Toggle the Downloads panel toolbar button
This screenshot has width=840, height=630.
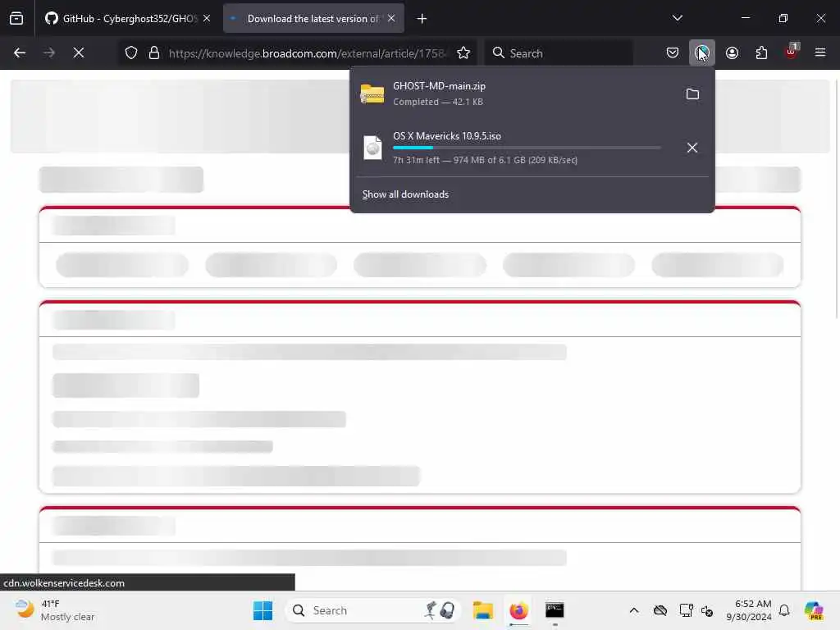pyautogui.click(x=702, y=52)
